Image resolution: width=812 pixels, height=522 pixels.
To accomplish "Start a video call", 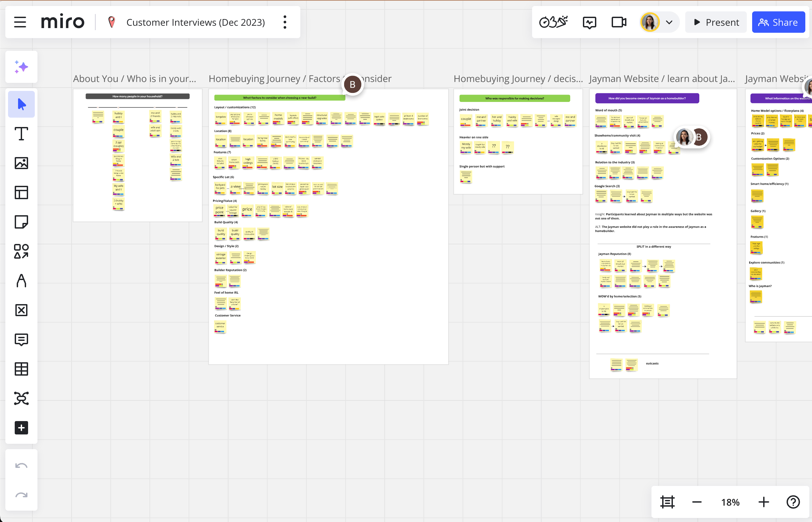I will [619, 22].
